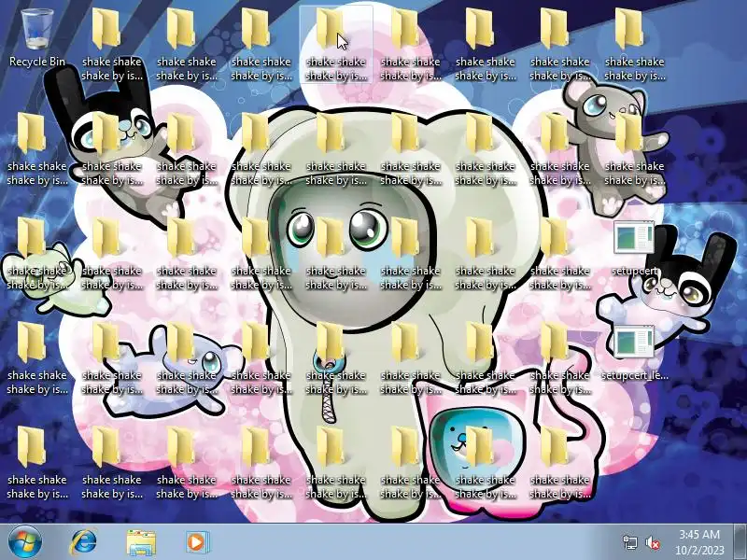Open Windows Explorer from taskbar

pyautogui.click(x=141, y=542)
